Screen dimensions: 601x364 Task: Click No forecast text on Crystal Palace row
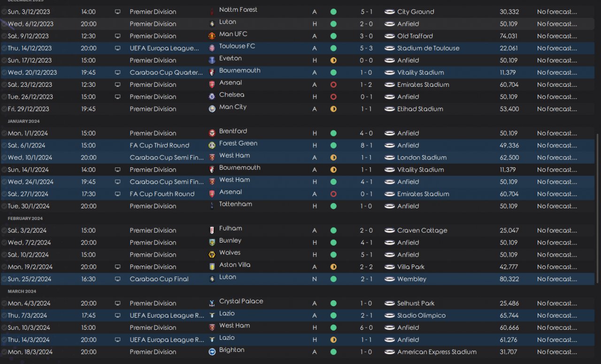557,303
